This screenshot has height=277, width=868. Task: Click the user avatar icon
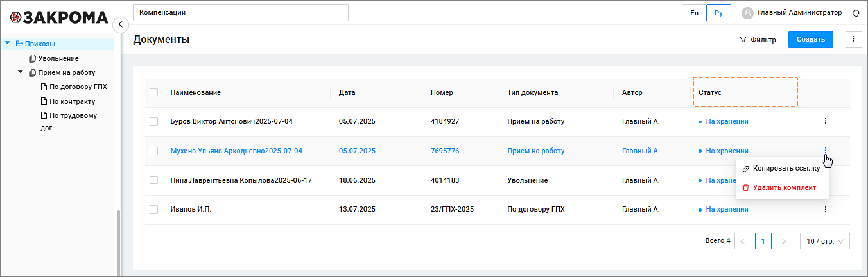click(x=747, y=13)
